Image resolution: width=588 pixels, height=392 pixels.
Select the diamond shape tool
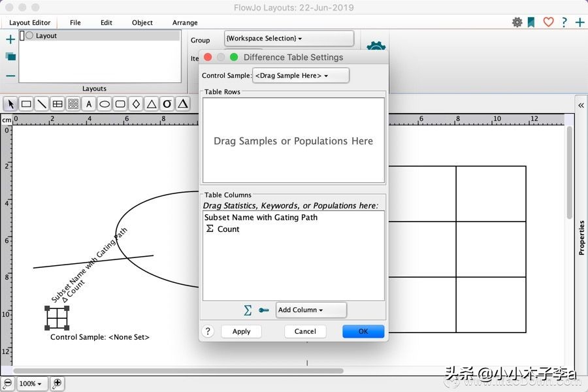coord(136,104)
